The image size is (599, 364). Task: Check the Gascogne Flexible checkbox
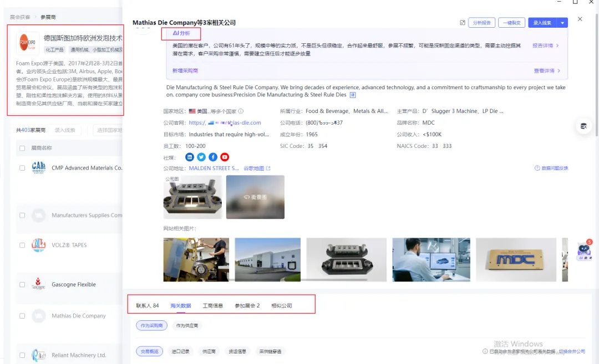coord(22,285)
